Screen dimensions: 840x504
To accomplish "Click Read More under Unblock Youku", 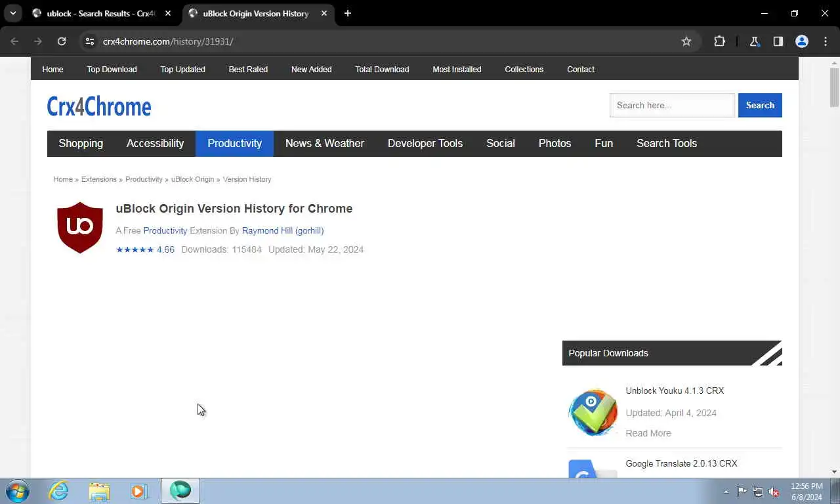I will point(648,433).
